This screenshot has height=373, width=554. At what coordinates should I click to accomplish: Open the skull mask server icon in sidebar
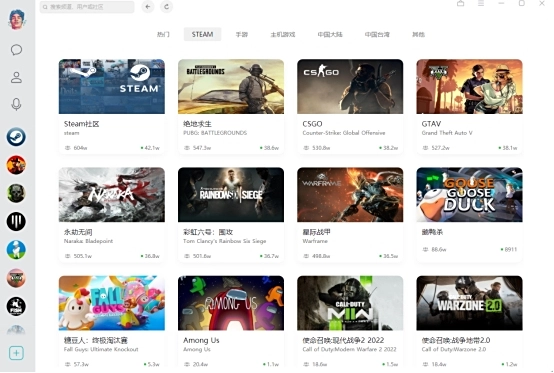(x=16, y=193)
